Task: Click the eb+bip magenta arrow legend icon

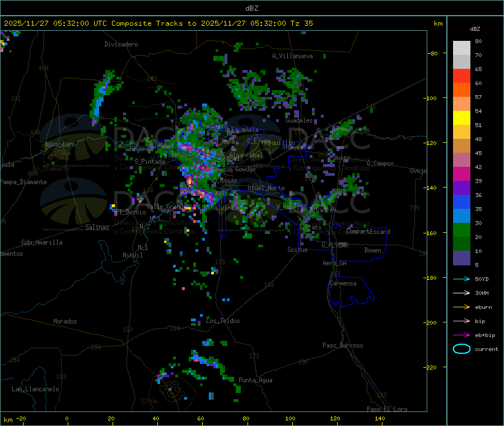Action: (x=461, y=335)
